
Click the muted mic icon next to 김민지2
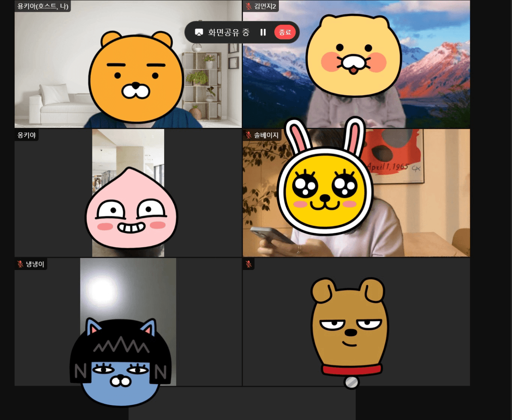pos(249,6)
